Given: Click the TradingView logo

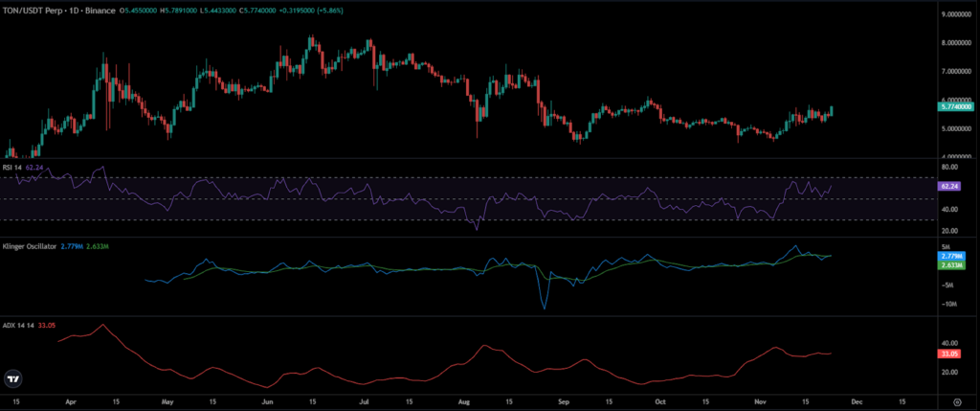Looking at the screenshot, I should [11, 379].
